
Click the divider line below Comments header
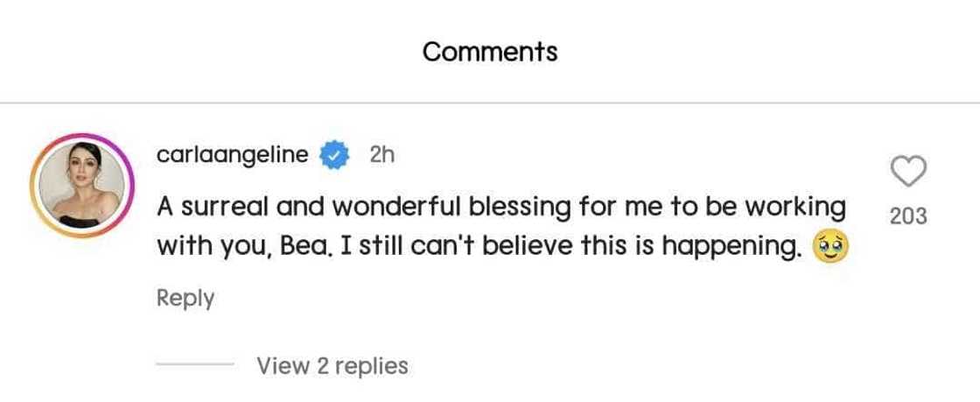pos(490,103)
